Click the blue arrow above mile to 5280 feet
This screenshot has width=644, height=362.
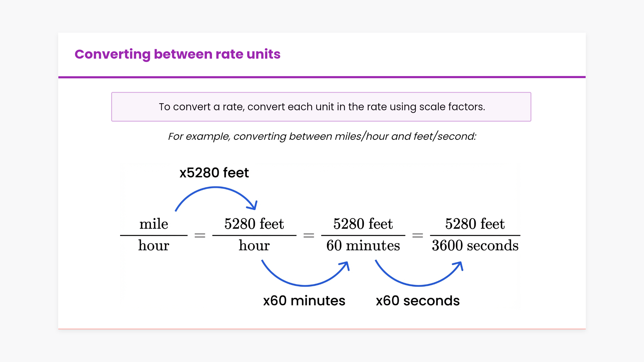tap(216, 188)
